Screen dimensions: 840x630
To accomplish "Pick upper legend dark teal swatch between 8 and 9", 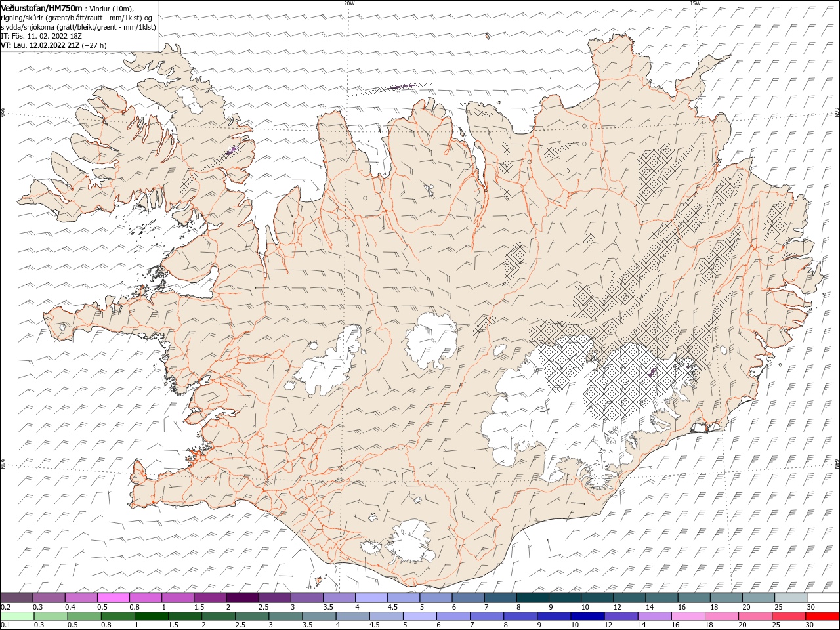I will click(533, 598).
